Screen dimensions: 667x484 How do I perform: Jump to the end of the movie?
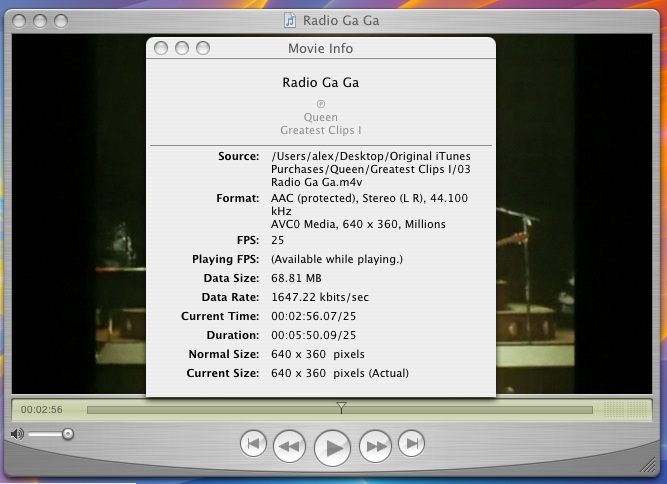click(411, 444)
